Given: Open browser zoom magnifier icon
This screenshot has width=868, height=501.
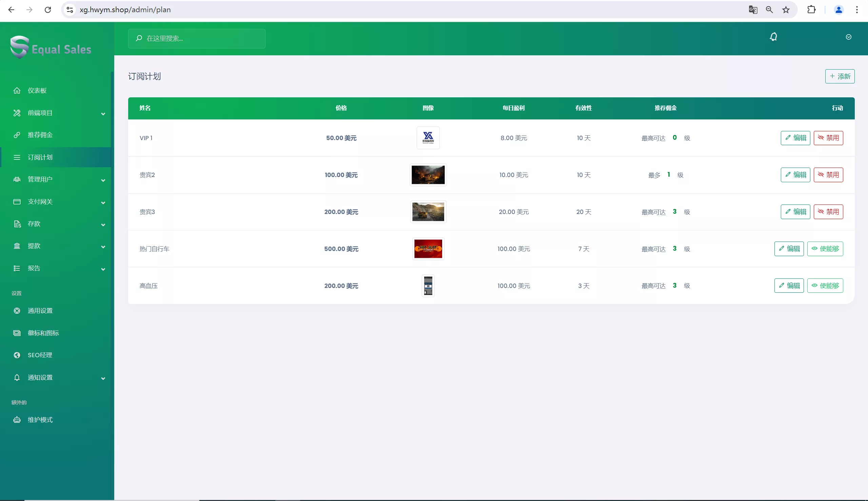Looking at the screenshot, I should tap(769, 9).
